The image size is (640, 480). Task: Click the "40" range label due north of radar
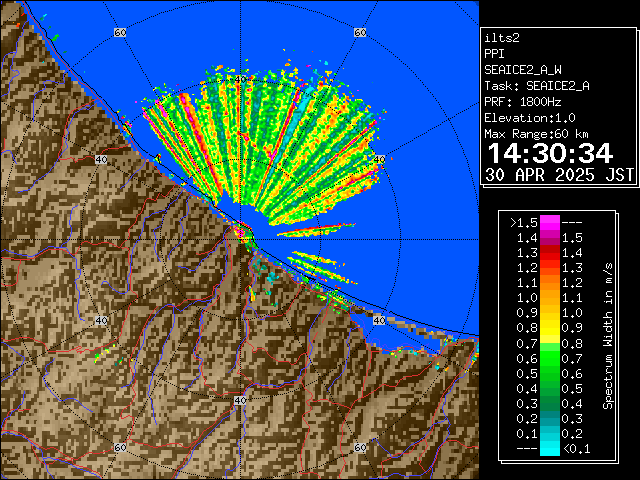(240, 80)
